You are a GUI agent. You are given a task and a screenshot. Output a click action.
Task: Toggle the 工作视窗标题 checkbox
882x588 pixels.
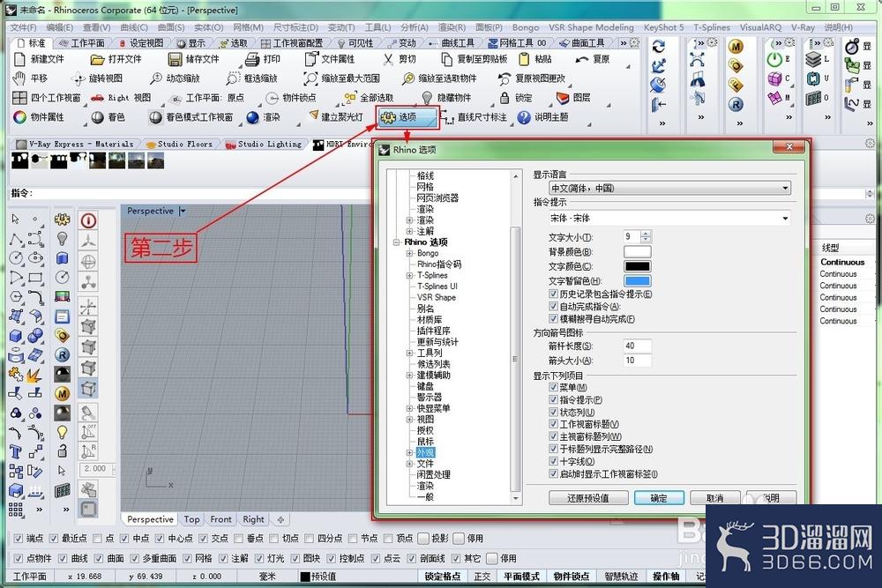553,424
